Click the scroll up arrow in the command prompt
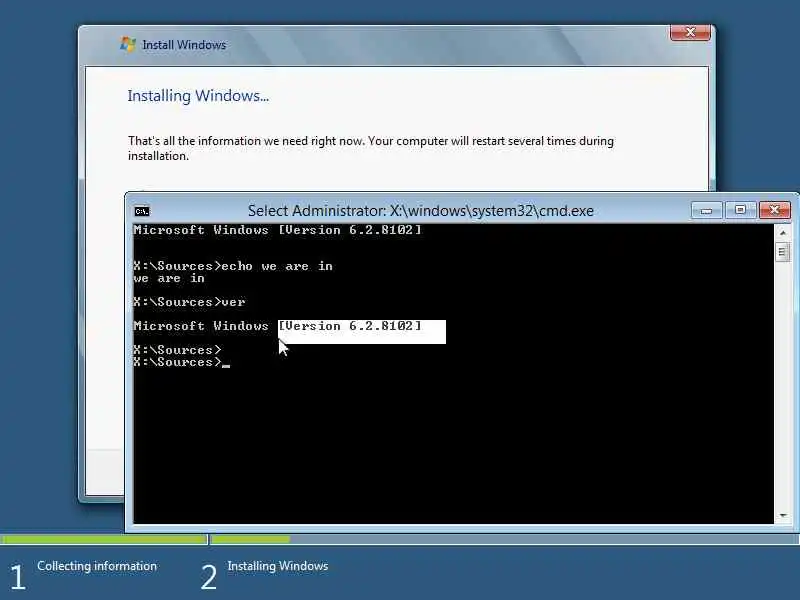This screenshot has width=800, height=600. (x=783, y=233)
